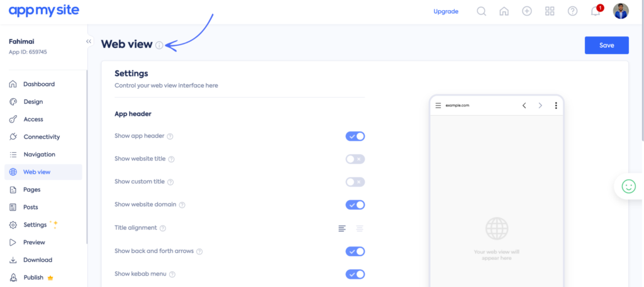The height and width of the screenshot is (287, 644).
Task: Click hamburger menu icon in phone preview
Action: click(438, 106)
